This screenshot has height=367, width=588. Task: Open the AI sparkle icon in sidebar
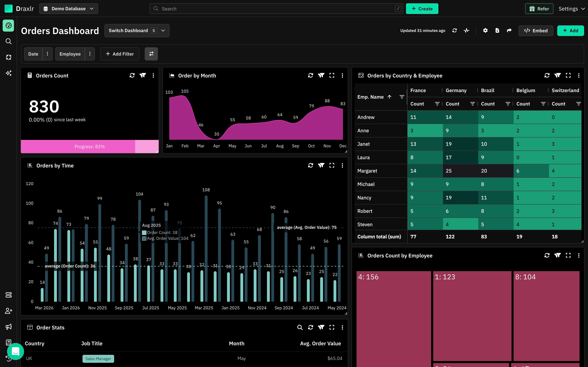[x=8, y=73]
